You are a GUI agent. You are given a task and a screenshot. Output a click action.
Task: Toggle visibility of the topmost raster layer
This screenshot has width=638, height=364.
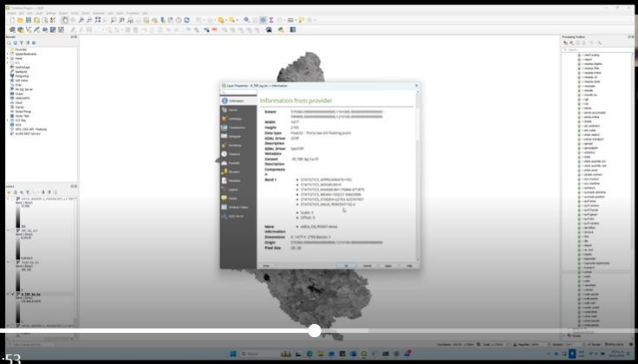click(x=11, y=198)
